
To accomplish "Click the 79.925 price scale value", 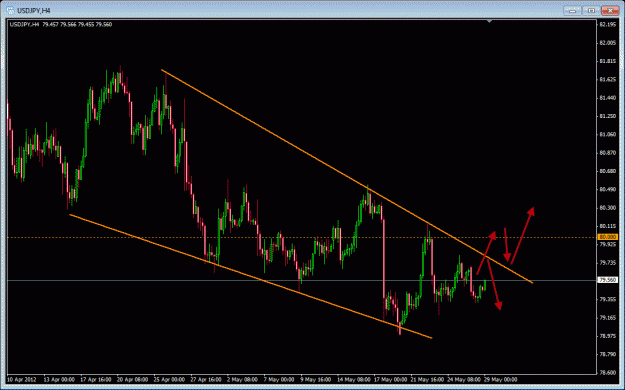I will 608,244.
